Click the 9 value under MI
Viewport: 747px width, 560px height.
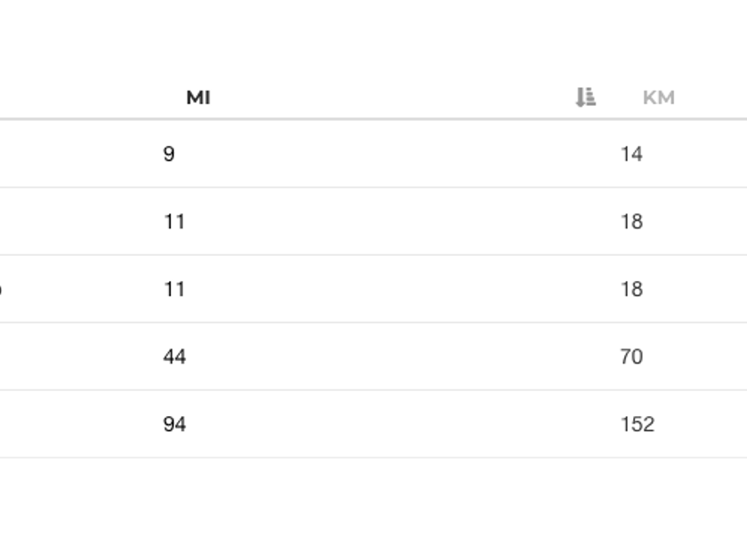pos(169,154)
